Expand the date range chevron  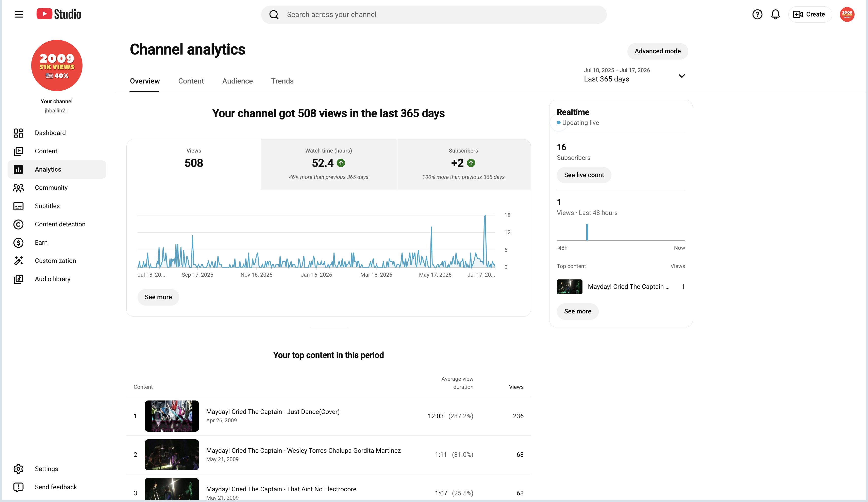(681, 76)
